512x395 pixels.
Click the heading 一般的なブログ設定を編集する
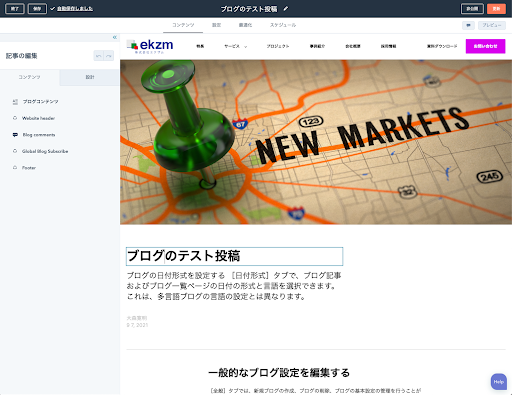tap(279, 373)
